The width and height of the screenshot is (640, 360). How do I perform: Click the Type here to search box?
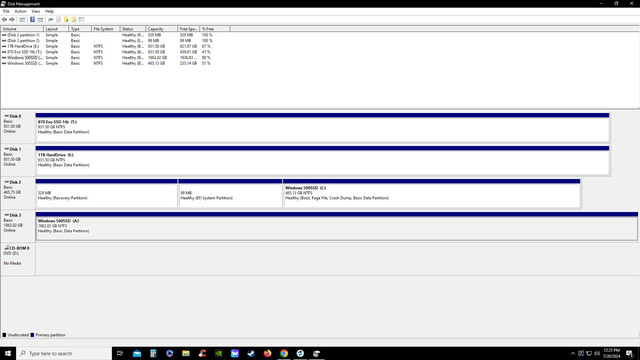[64, 353]
